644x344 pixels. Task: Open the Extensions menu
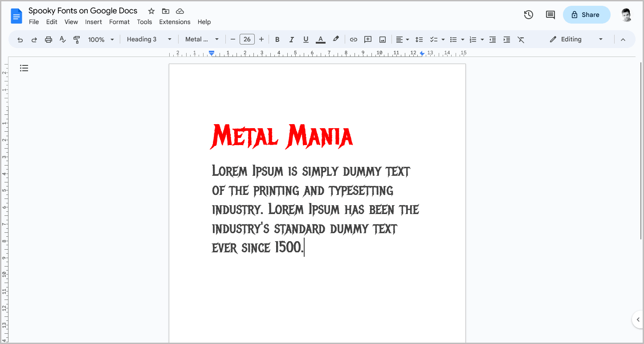175,21
